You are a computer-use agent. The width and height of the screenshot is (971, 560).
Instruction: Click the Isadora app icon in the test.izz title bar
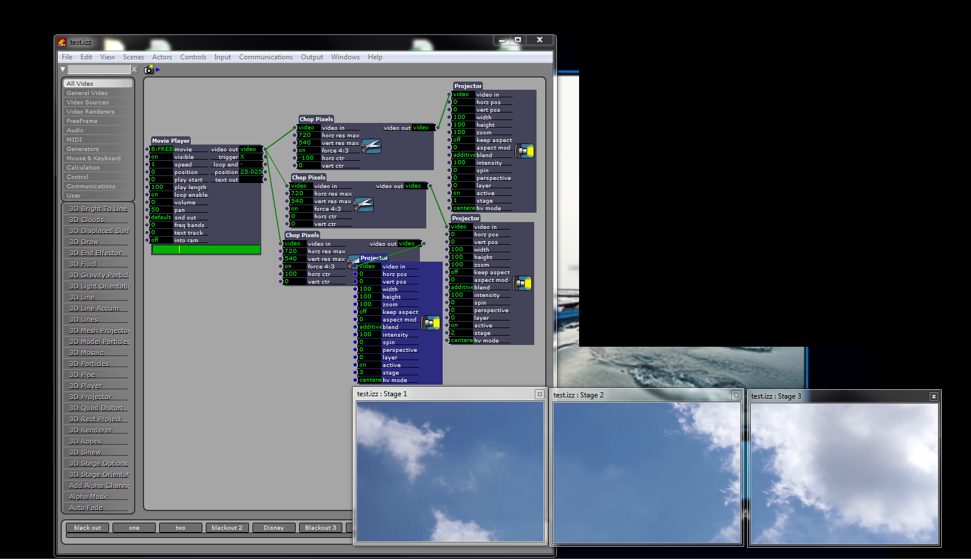coord(62,43)
